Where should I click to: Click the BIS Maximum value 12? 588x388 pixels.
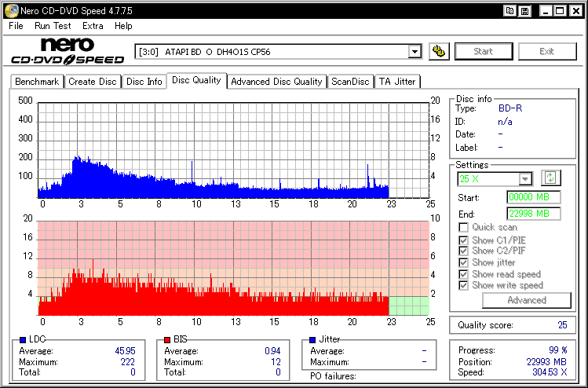tap(276, 362)
